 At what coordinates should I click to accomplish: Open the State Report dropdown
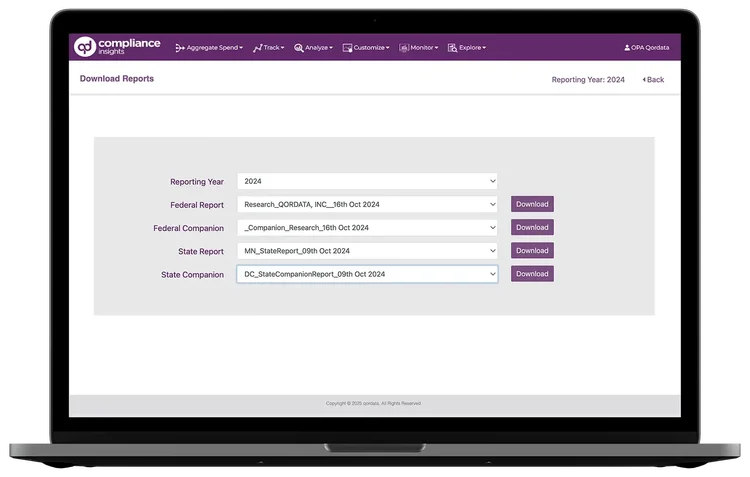pyautogui.click(x=367, y=251)
